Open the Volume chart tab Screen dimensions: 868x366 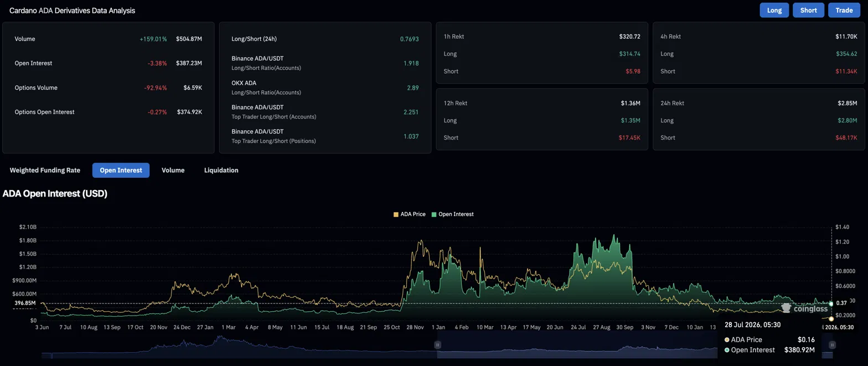(x=173, y=170)
